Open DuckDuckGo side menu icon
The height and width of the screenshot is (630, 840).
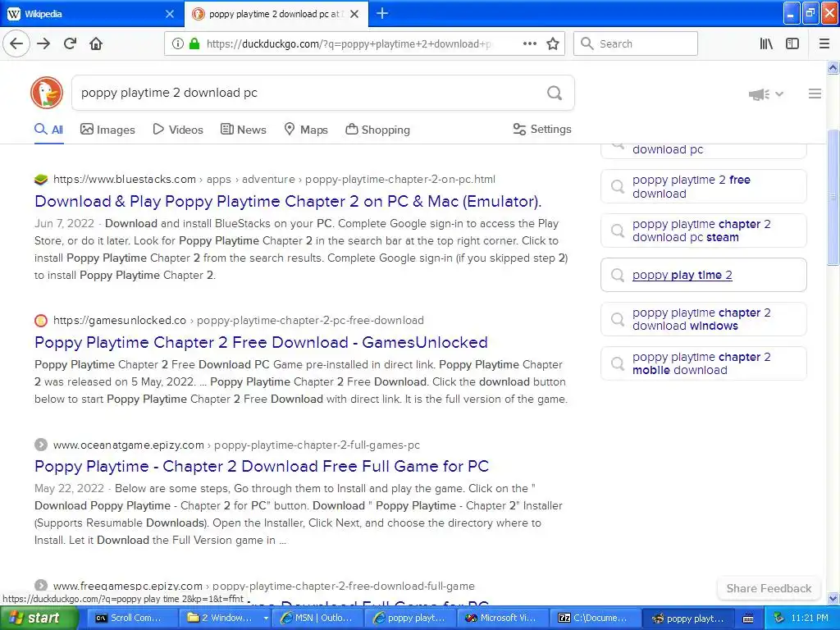point(815,94)
